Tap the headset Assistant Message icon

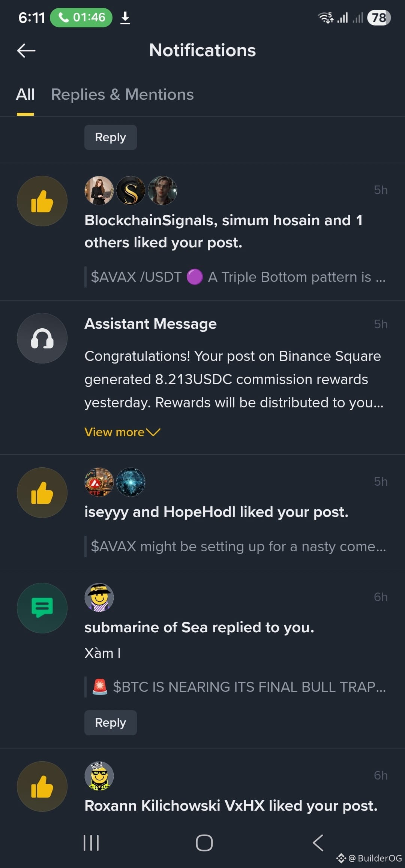click(x=42, y=338)
